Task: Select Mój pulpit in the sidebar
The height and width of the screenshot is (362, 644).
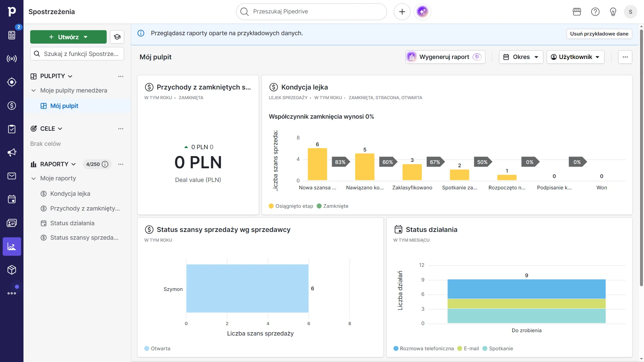Action: 64,106
